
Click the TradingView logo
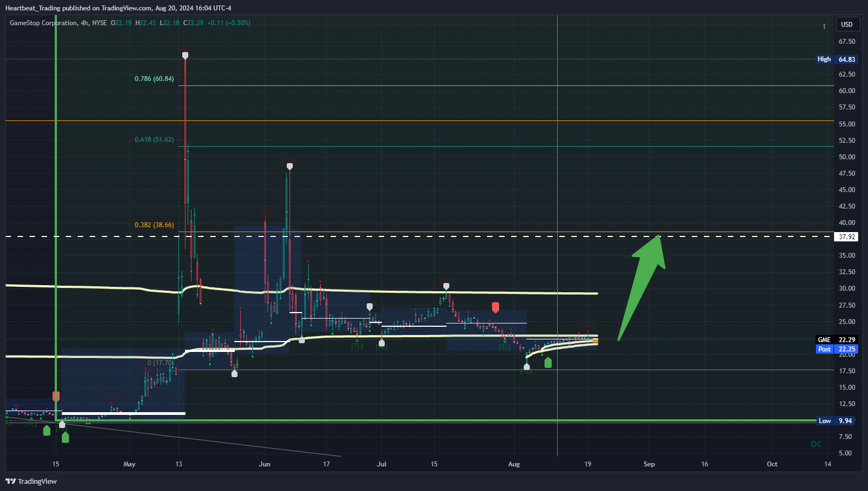[x=31, y=481]
